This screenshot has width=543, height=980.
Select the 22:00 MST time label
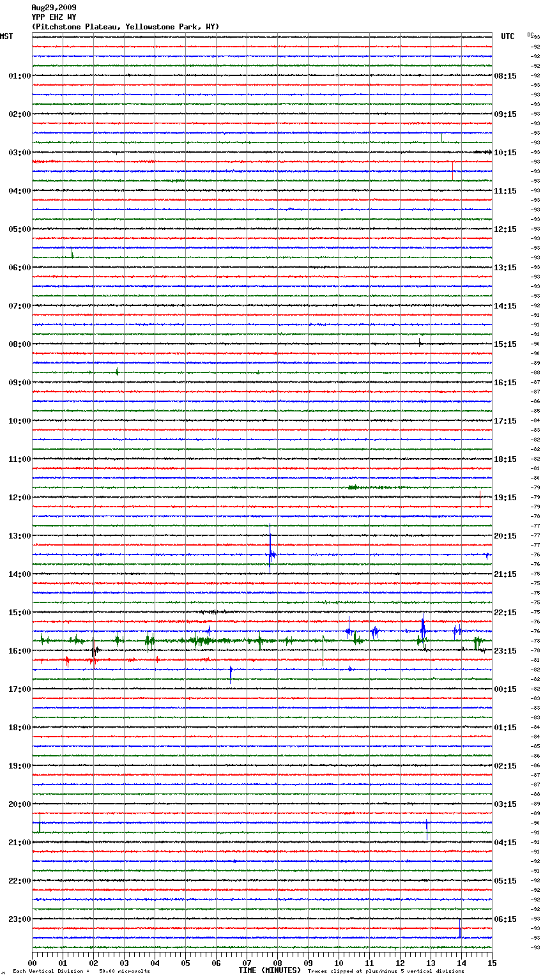[20, 881]
